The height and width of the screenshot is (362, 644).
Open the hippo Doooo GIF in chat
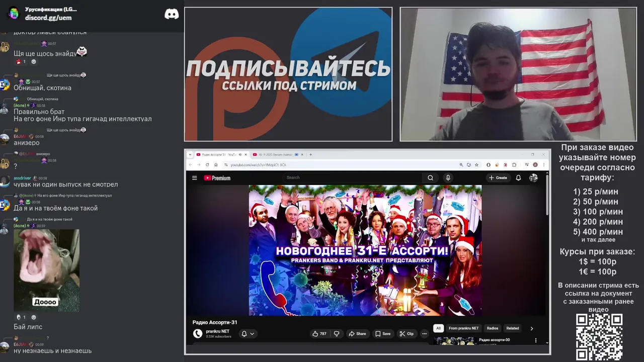[46, 270]
